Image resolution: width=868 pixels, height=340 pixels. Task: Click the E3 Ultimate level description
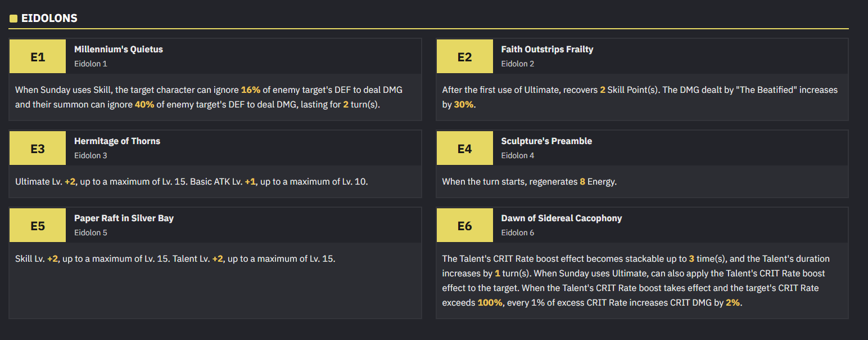tap(191, 182)
